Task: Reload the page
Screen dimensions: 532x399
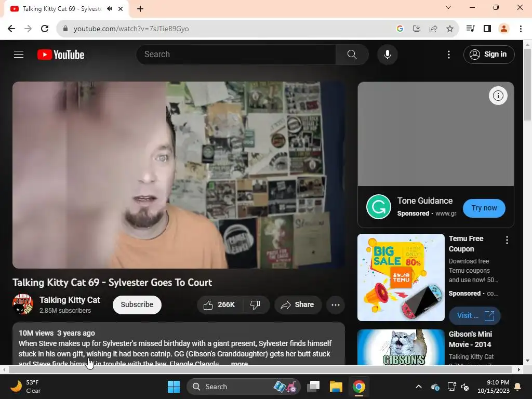Action: (x=45, y=29)
